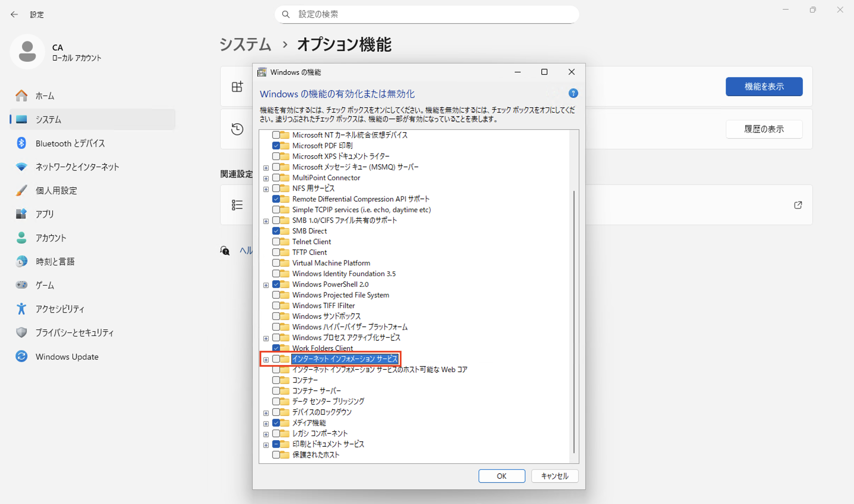Click OK in Windows の機能 dialog

(502, 476)
